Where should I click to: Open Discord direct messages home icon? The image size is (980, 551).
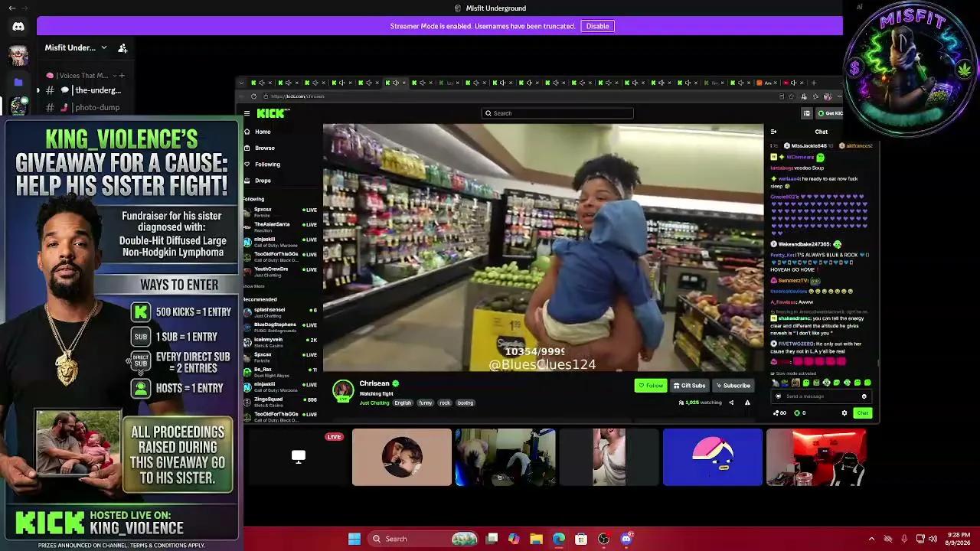[18, 27]
